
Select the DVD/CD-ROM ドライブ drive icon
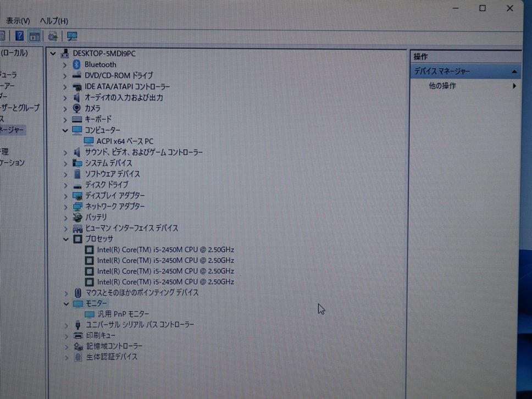point(77,75)
